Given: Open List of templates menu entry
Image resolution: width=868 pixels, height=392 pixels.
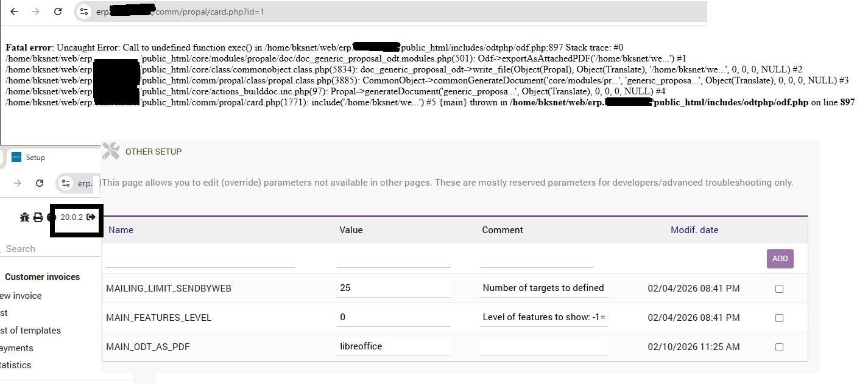Looking at the screenshot, I should pyautogui.click(x=30, y=331).
